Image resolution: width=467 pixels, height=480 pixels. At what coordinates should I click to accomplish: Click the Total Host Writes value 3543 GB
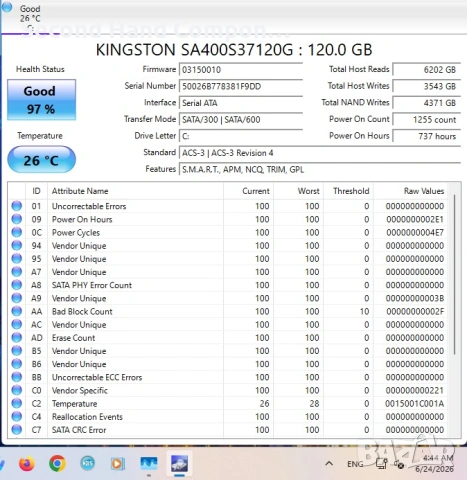427,86
